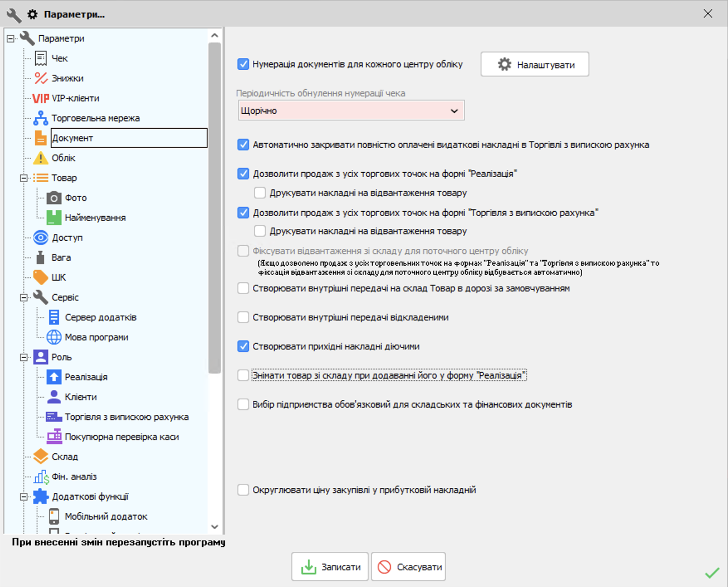This screenshot has width=728, height=587.
Task: Click the globe icon for Мова програми
Action: click(54, 338)
